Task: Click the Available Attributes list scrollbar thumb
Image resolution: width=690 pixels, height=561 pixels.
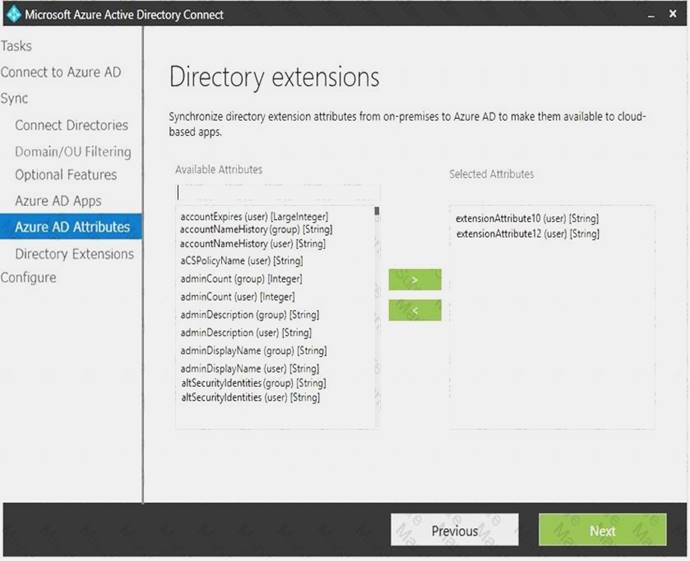Action: click(377, 211)
